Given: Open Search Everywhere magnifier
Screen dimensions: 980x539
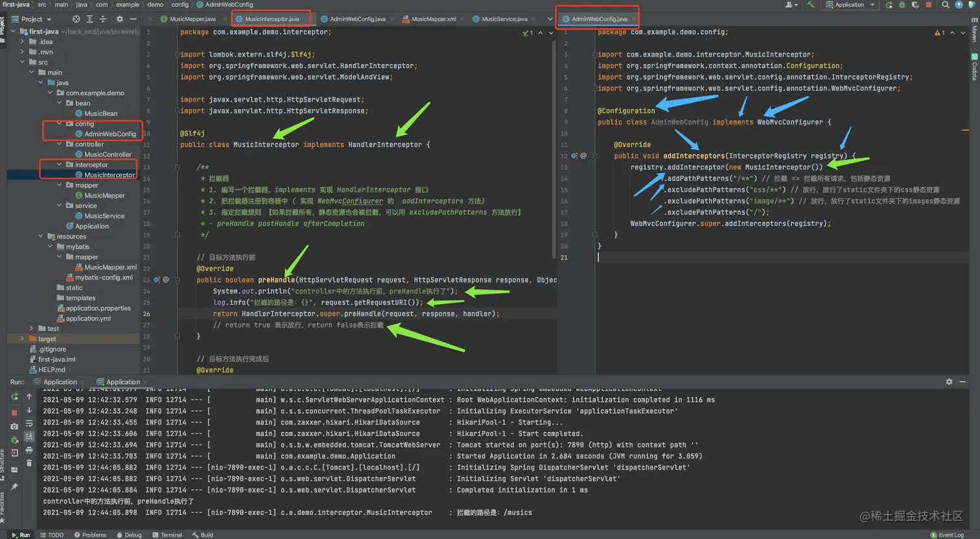Looking at the screenshot, I should tap(946, 5).
